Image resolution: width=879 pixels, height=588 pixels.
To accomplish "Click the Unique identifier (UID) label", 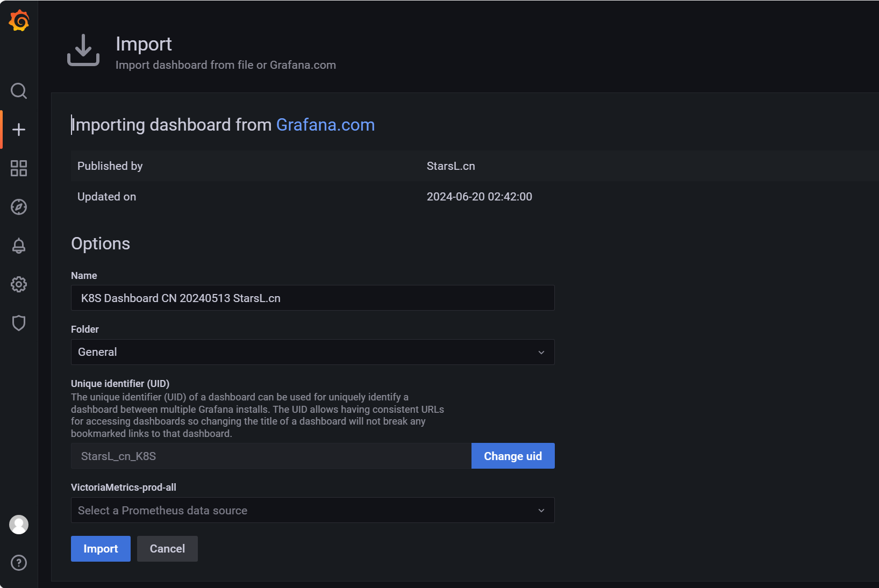I will pos(120,384).
